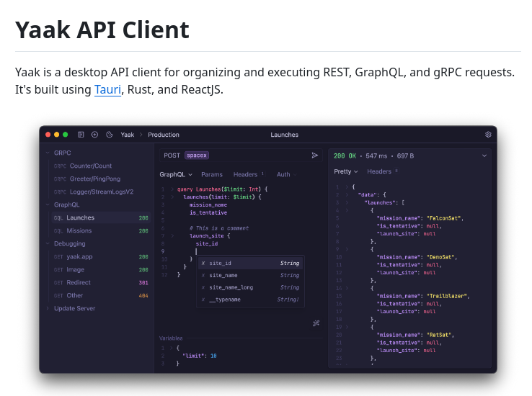Fold the launch_site block at line 7
532x396 pixels.
click(x=172, y=235)
